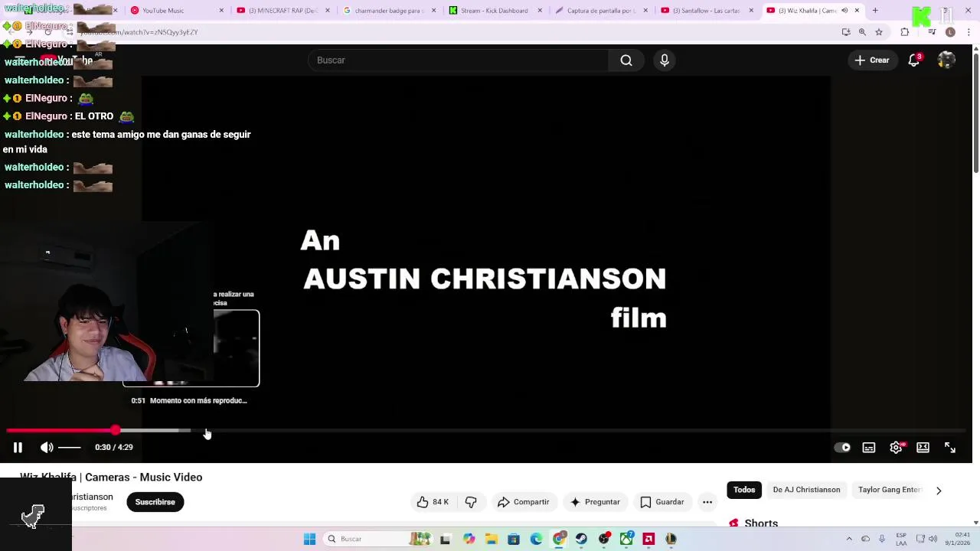Enter fullscreen mode
The image size is (980, 551).
(x=950, y=448)
